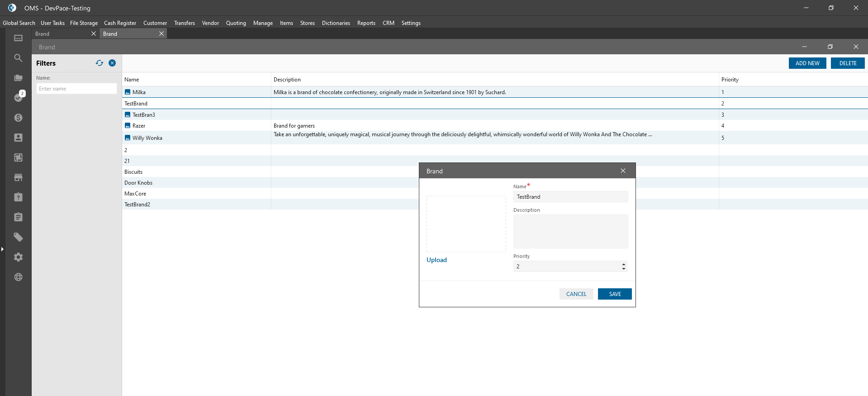This screenshot has width=868, height=396.
Task: Click the globe icon in the sidebar
Action: click(x=18, y=277)
